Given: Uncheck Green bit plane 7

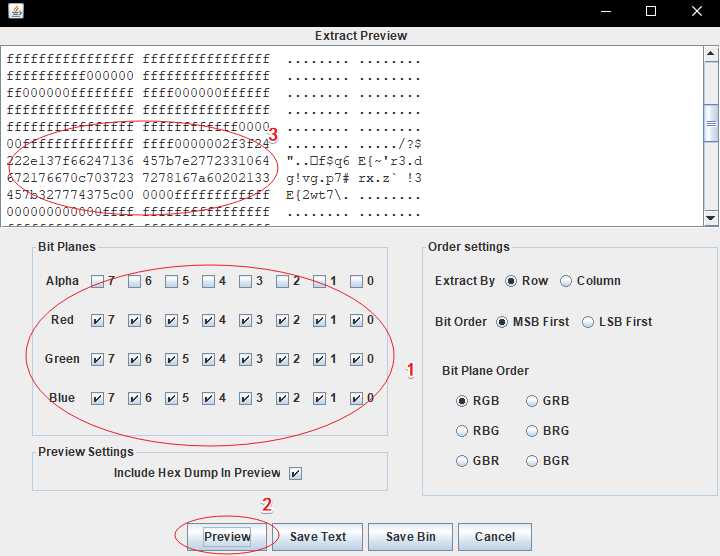Looking at the screenshot, I should pyautogui.click(x=97, y=359).
